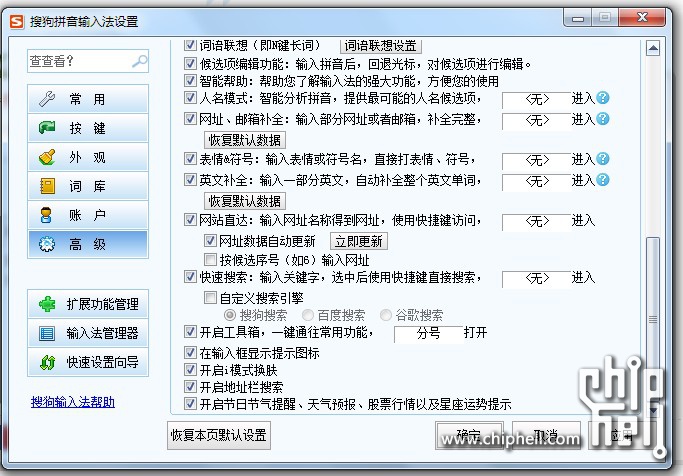This screenshot has height=476, width=683.
Task: Open 分号 toolbox shortcut box
Action: coord(428,334)
